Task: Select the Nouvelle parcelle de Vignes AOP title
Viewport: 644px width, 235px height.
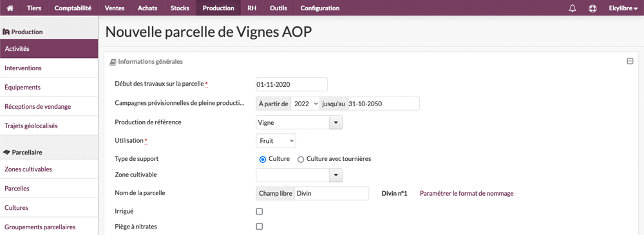Action: point(209,32)
